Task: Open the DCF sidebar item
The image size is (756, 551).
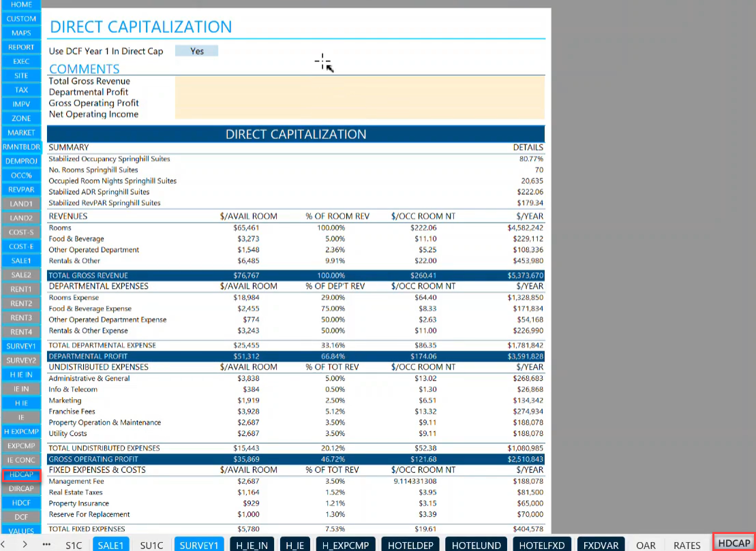Action: click(20, 516)
